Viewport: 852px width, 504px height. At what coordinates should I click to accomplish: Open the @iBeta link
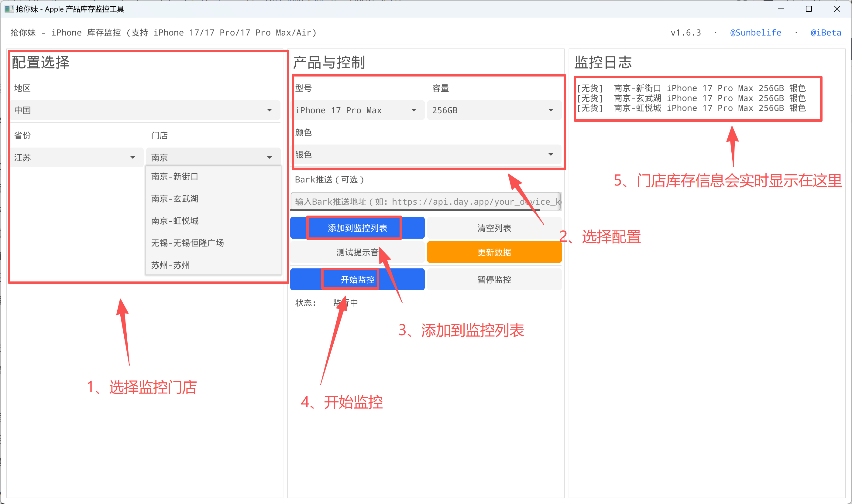[826, 32]
